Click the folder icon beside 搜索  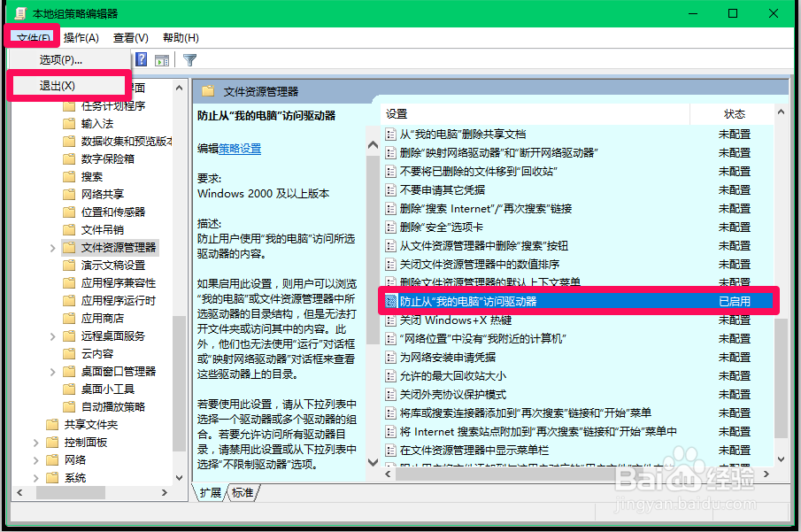click(69, 177)
